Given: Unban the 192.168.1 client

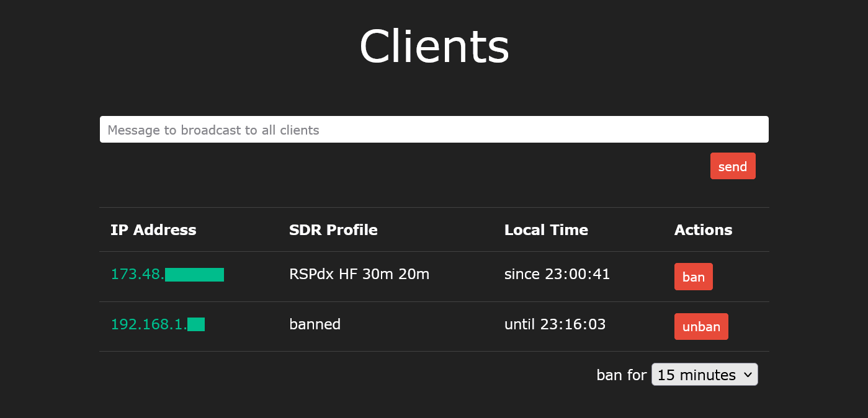Looking at the screenshot, I should coord(700,327).
